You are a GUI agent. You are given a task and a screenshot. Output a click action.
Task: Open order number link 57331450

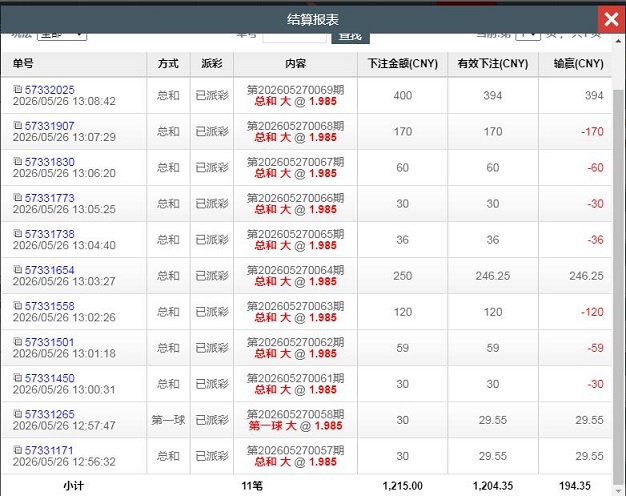tap(50, 378)
